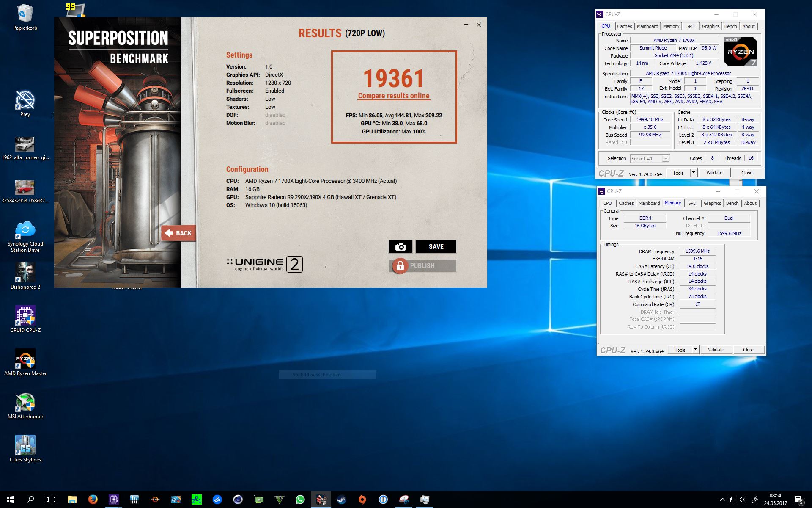Expand the Socket #1 selection dropdown

[666, 159]
